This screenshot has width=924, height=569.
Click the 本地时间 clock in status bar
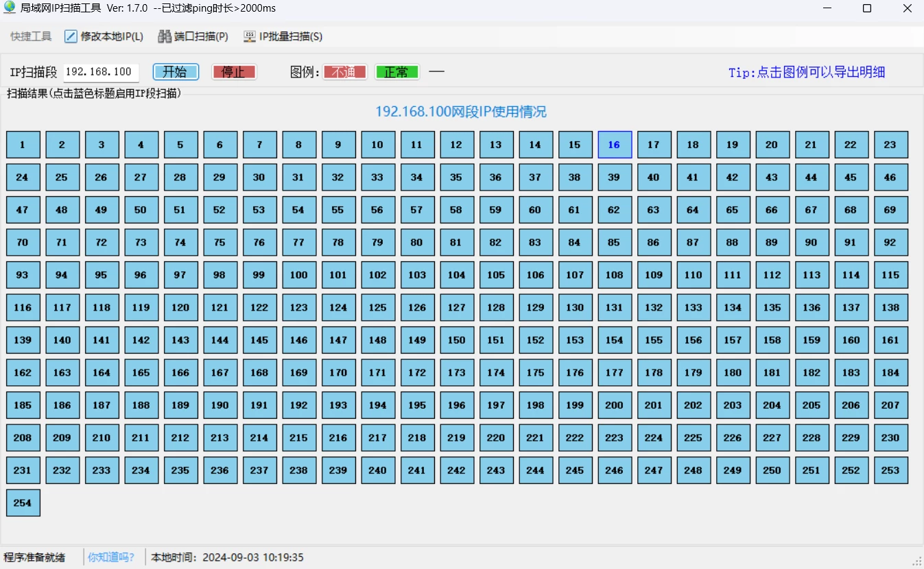(227, 557)
